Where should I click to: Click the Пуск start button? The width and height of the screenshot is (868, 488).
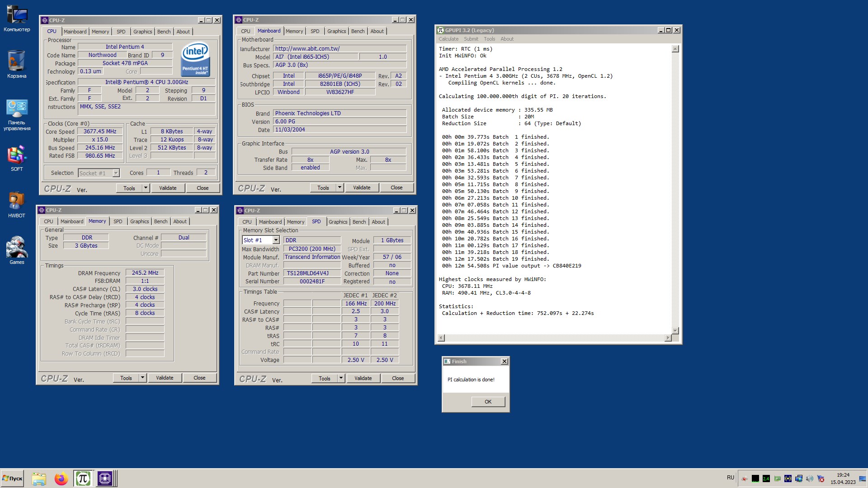point(13,479)
